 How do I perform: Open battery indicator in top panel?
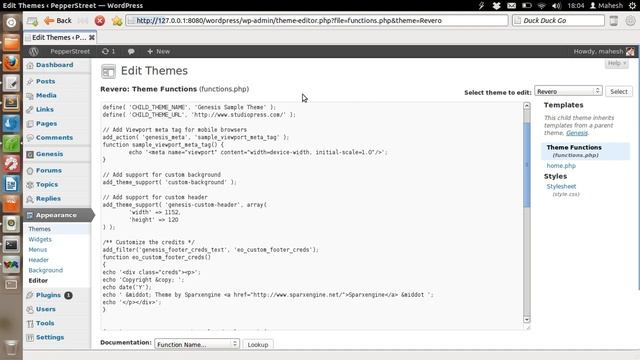point(527,6)
